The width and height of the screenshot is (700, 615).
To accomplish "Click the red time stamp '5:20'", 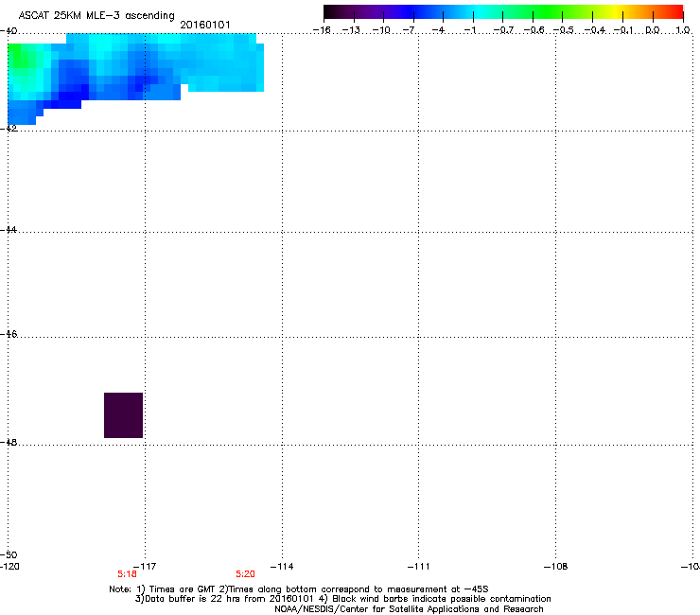I will 245,574.
